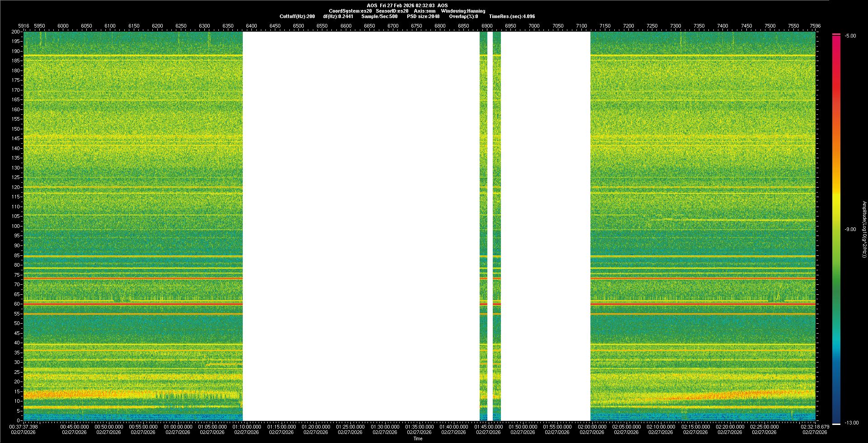Image resolution: width=868 pixels, height=443 pixels.
Task: Click the -13.00 label below the color bar
Action: coord(850,423)
